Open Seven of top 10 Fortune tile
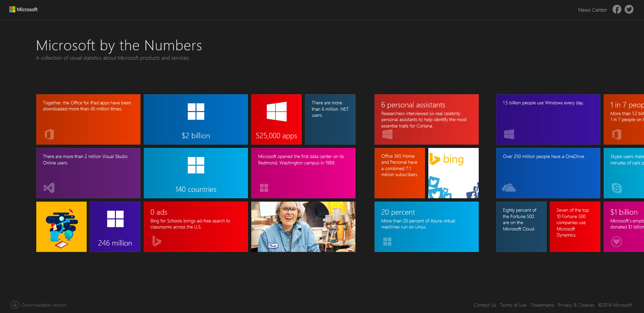 (x=575, y=227)
